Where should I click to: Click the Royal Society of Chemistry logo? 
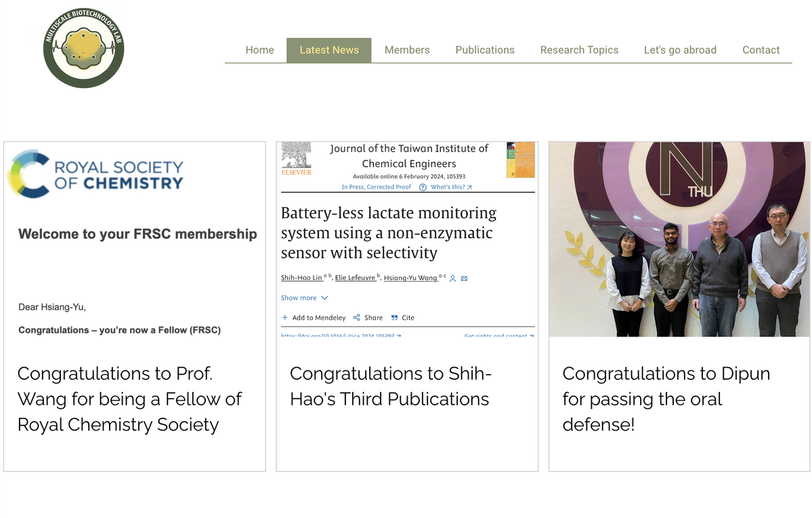95,174
